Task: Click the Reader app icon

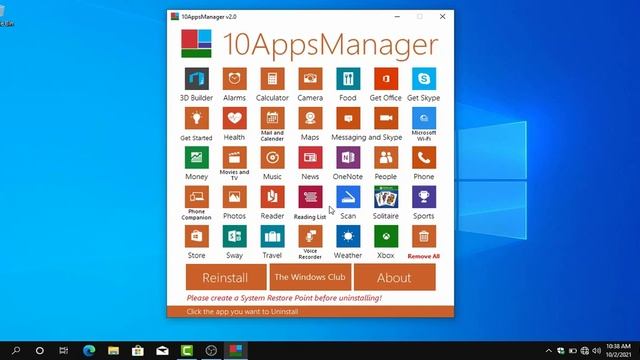Action: coord(272,197)
